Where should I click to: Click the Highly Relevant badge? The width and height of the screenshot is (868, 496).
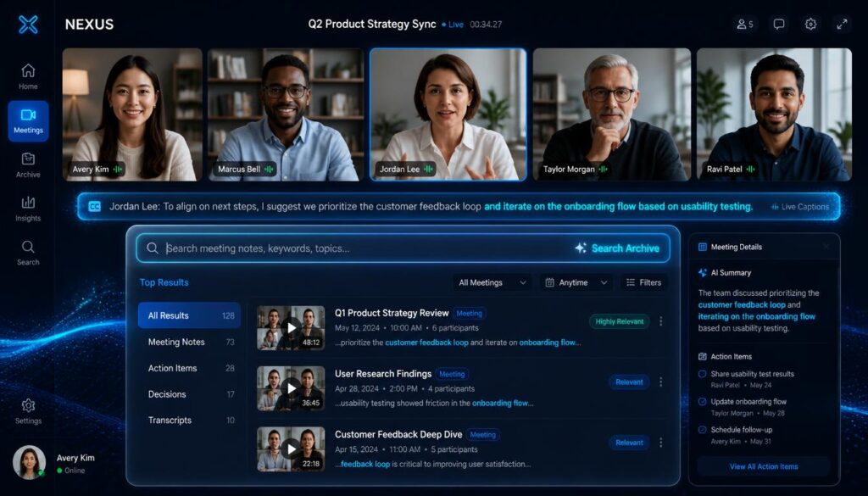tap(620, 321)
